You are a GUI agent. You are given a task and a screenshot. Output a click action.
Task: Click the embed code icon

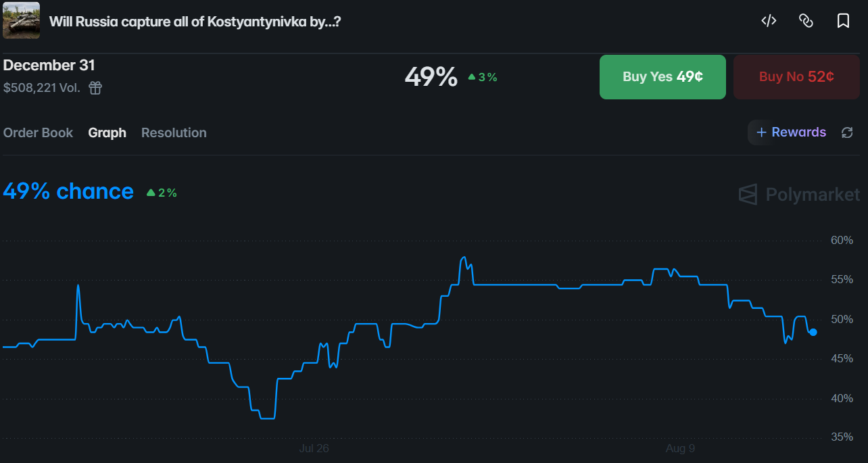pos(769,20)
